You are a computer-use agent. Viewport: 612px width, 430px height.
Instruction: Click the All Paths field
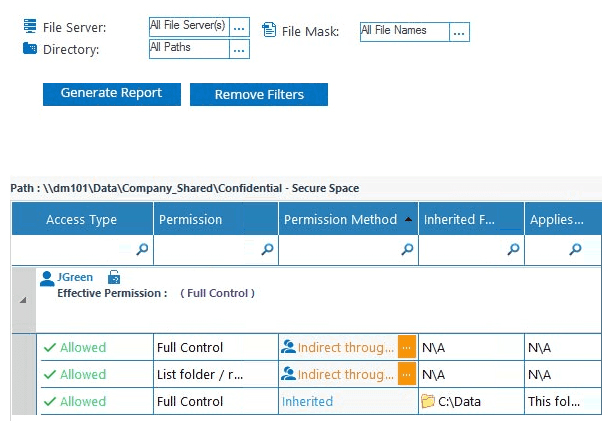[189, 49]
